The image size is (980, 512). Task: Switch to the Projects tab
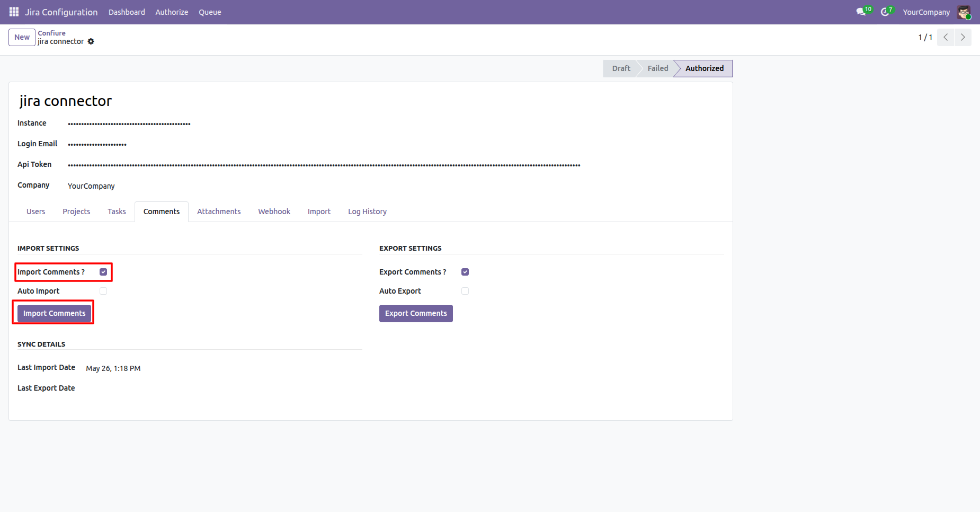76,211
